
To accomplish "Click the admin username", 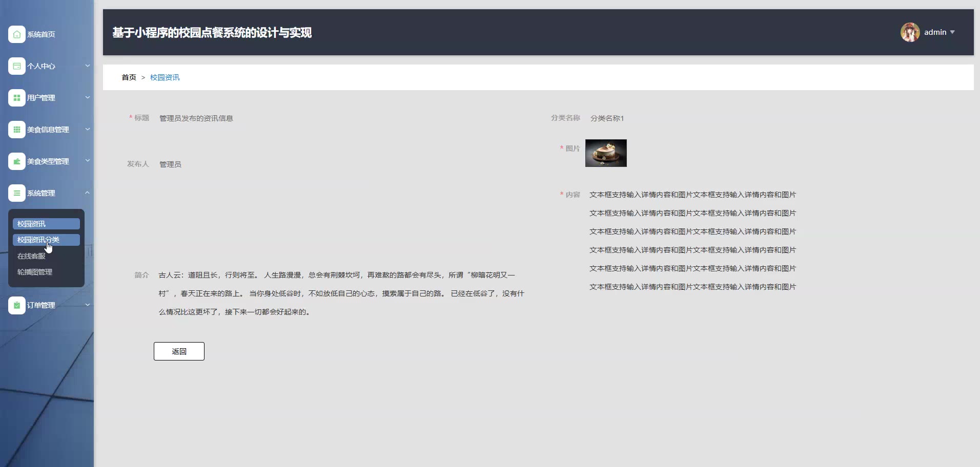I will (935, 32).
